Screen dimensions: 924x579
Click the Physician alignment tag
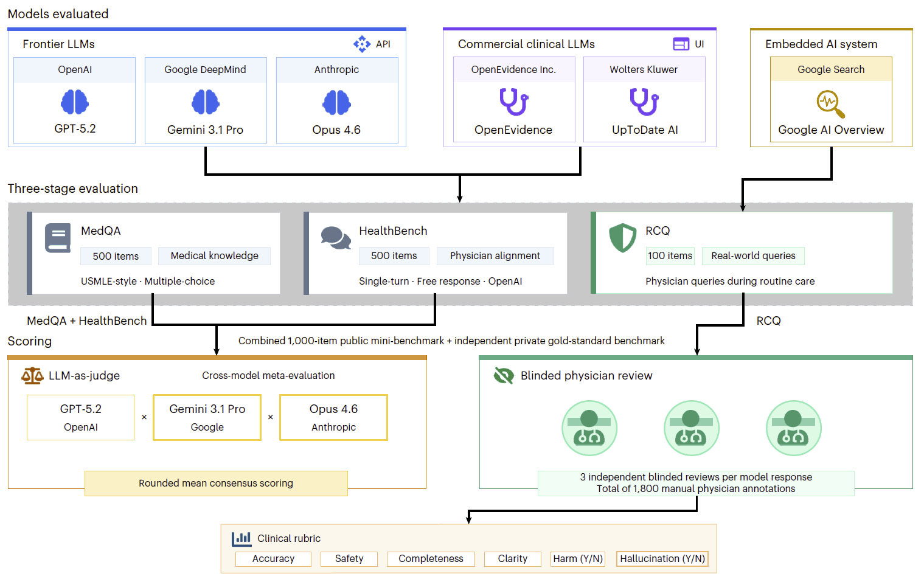coord(495,256)
